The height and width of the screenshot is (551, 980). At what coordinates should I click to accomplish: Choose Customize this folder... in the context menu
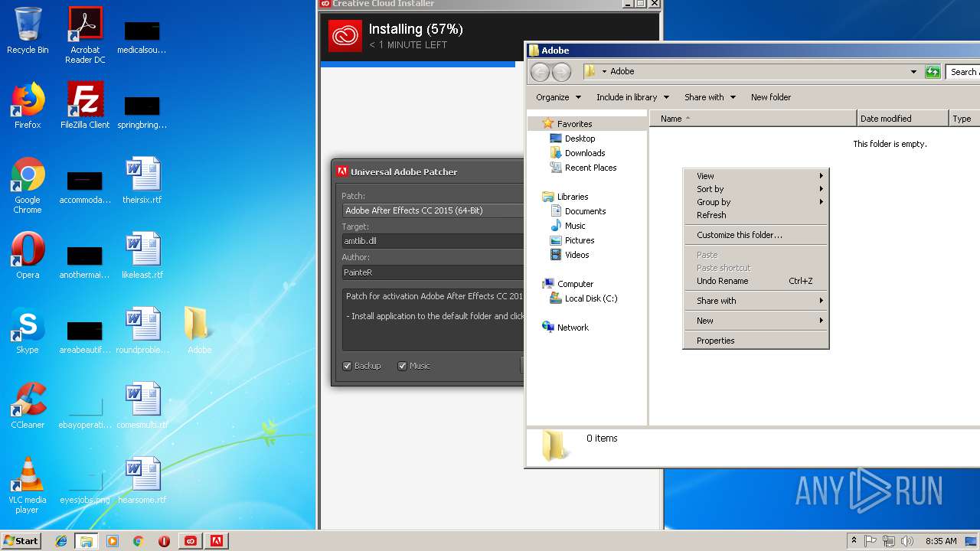756,235
